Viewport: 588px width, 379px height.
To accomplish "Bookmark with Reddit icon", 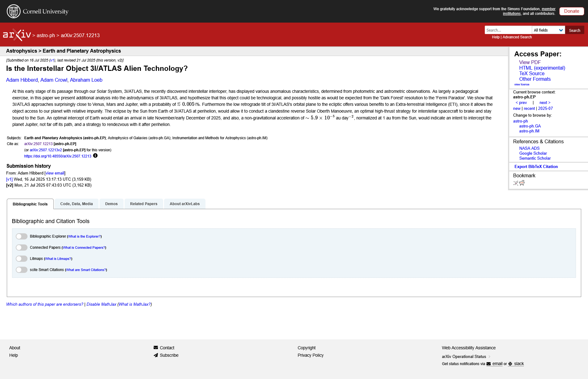I will pyautogui.click(x=522, y=183).
